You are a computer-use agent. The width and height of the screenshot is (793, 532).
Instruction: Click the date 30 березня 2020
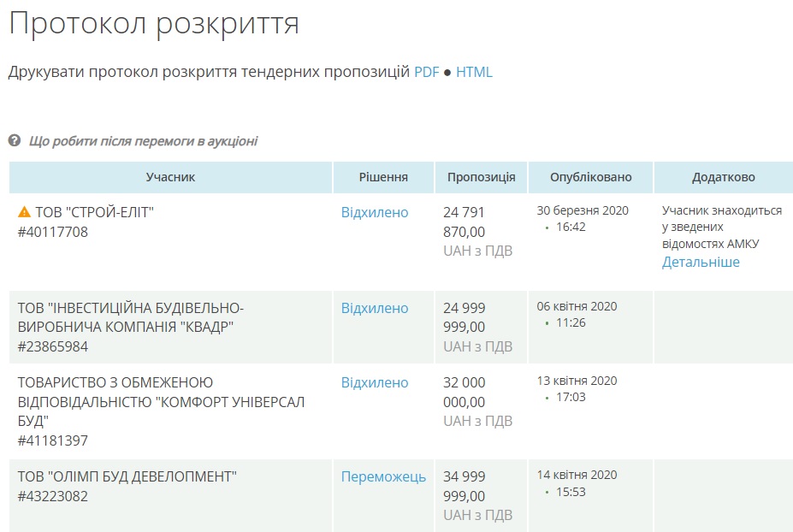point(583,210)
